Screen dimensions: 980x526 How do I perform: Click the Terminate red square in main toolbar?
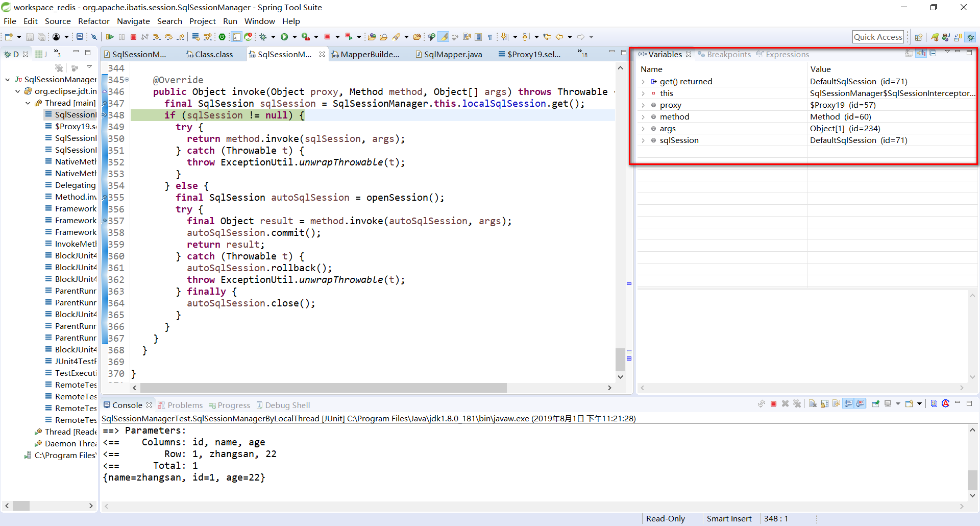133,37
